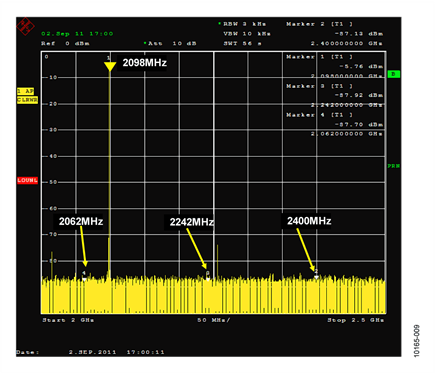Select the green B indicator box
Image resolution: width=435 pixels, height=373 pixels.
click(394, 74)
